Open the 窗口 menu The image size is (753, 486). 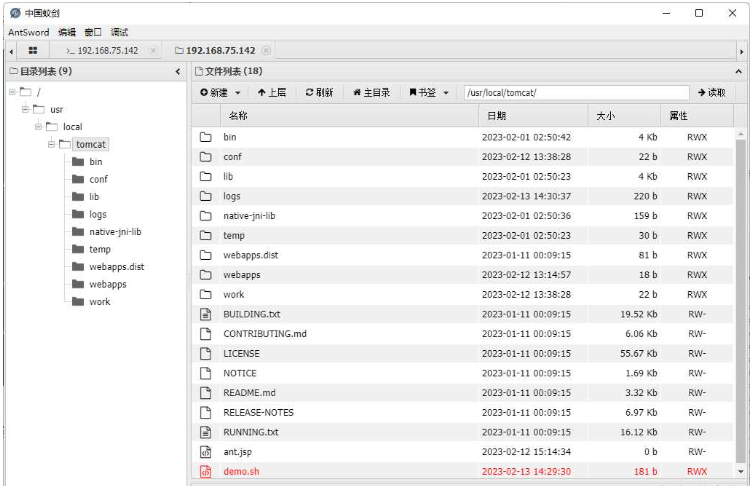pos(93,32)
